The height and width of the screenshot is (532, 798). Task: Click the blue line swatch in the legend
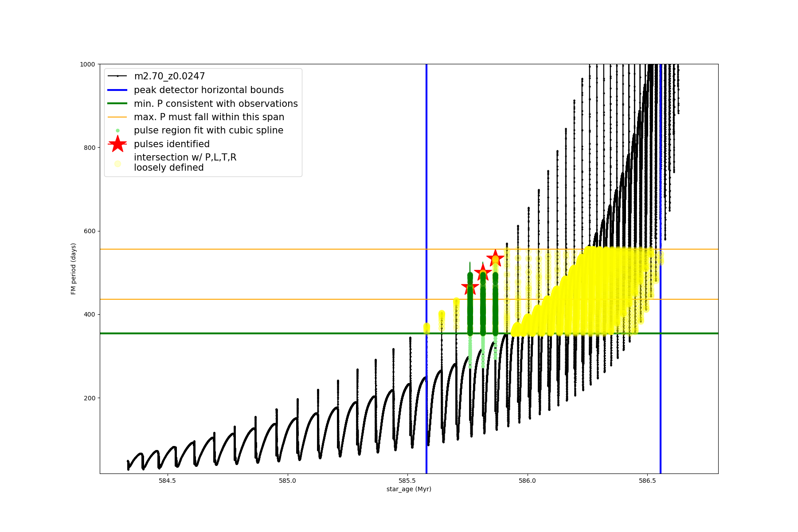point(117,90)
